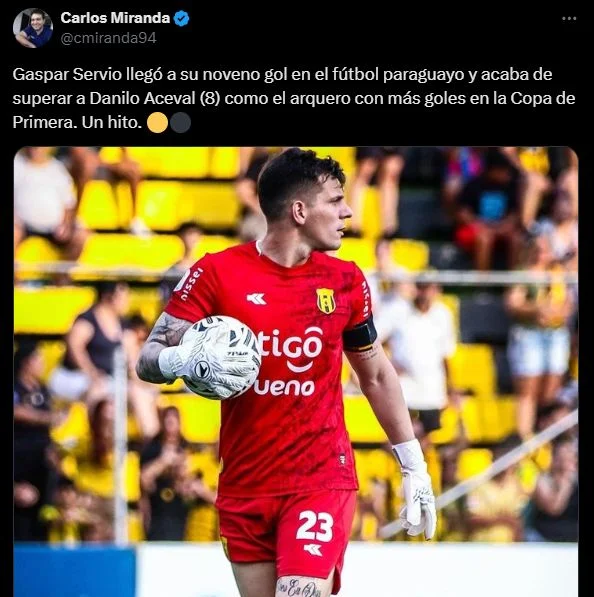Viewport: 594px width, 597px height.
Task: Click the white soccer ball
Action: 220,357
